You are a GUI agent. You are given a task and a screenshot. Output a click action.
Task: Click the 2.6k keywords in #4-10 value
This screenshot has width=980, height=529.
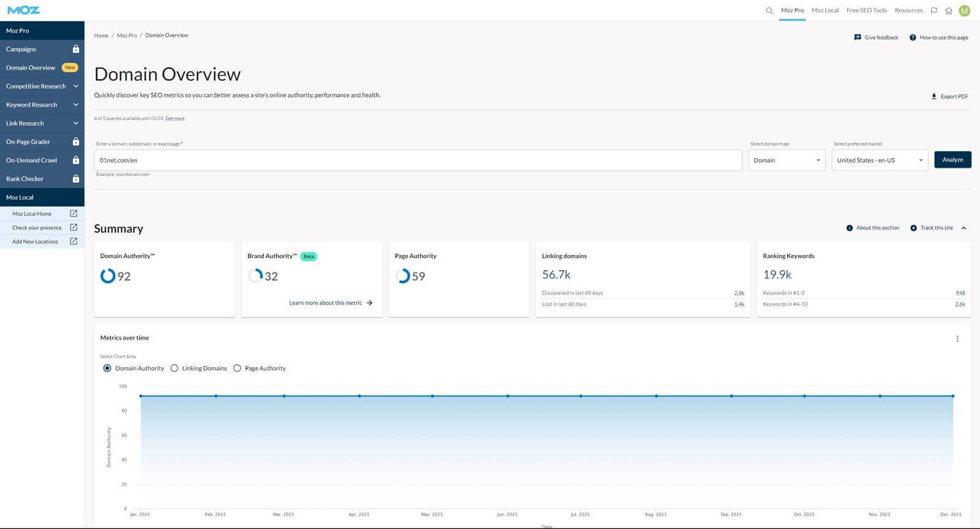tap(960, 304)
